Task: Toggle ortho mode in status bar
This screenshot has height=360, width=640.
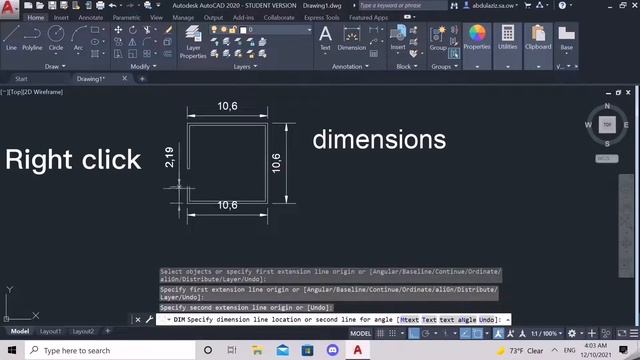Action: point(413,333)
